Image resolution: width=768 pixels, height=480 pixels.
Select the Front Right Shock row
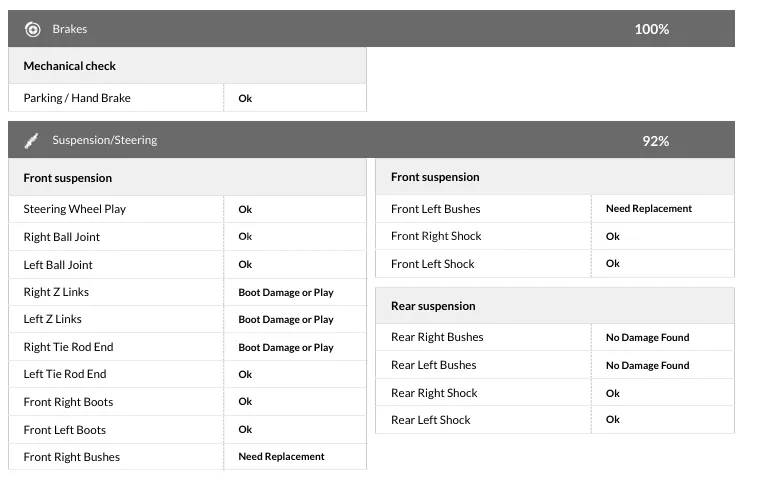pos(436,236)
